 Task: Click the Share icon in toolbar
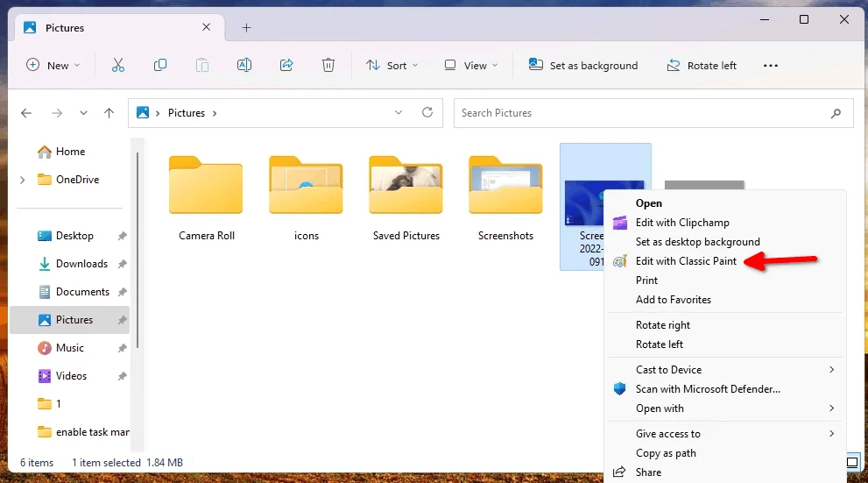[x=286, y=66]
